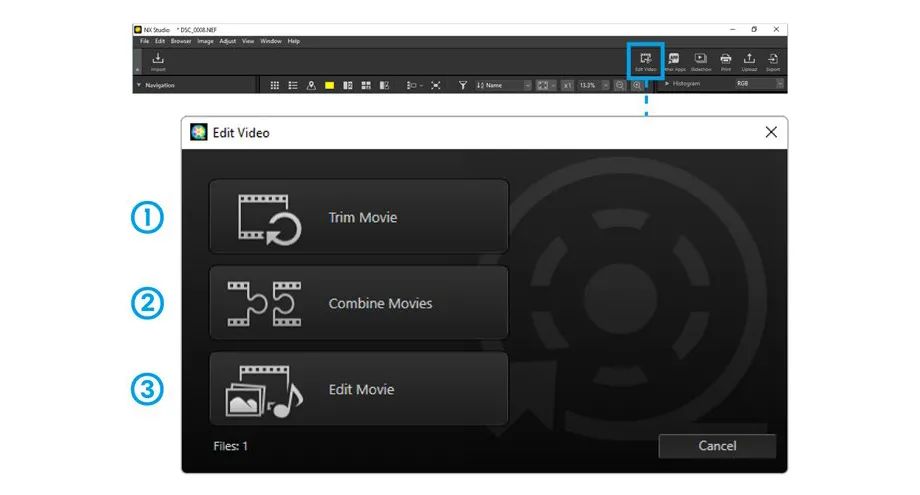Minimize the NX Studio window
The image size is (920, 495).
[x=732, y=29]
